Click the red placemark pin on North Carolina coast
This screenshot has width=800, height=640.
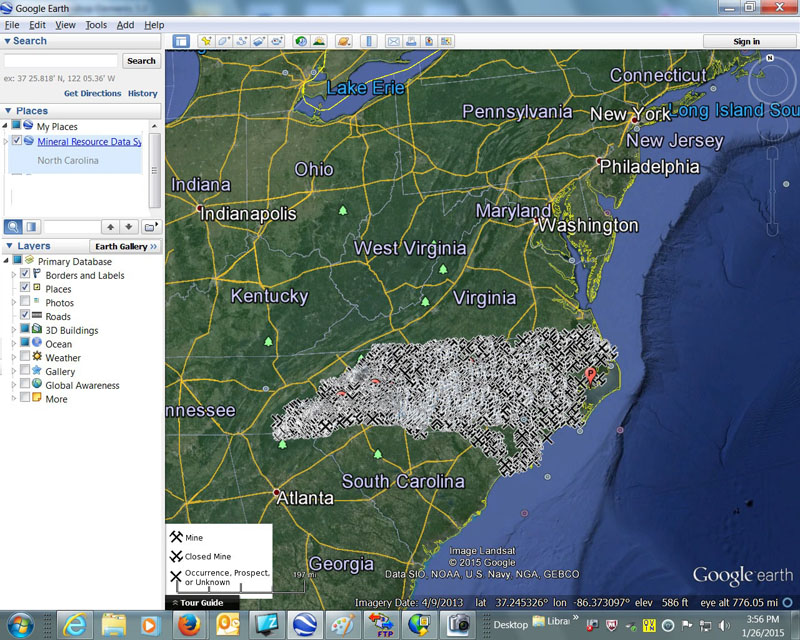pos(590,376)
